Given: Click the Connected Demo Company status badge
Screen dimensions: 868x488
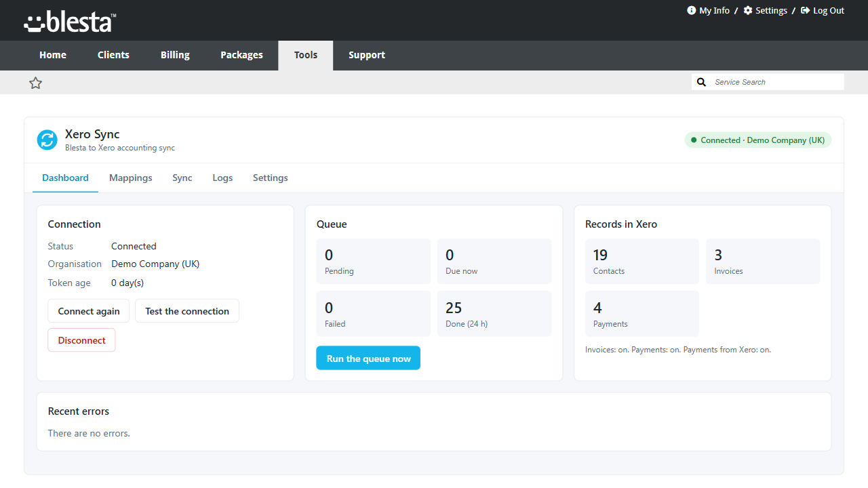Looking at the screenshot, I should tap(757, 140).
